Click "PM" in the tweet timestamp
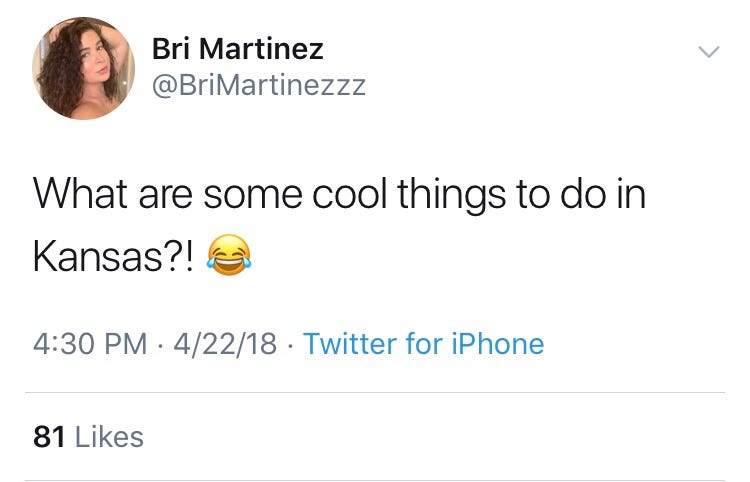 126,344
